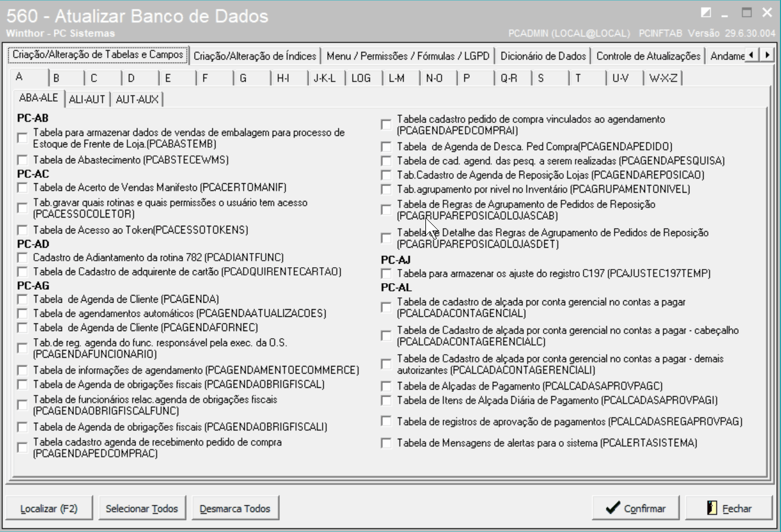
Task: Go to Controle de Atualizações tab
Action: click(x=648, y=56)
